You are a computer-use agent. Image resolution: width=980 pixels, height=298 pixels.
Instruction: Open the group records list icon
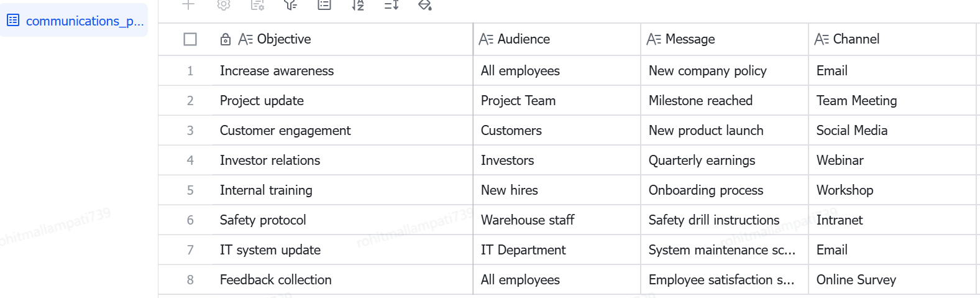324,4
